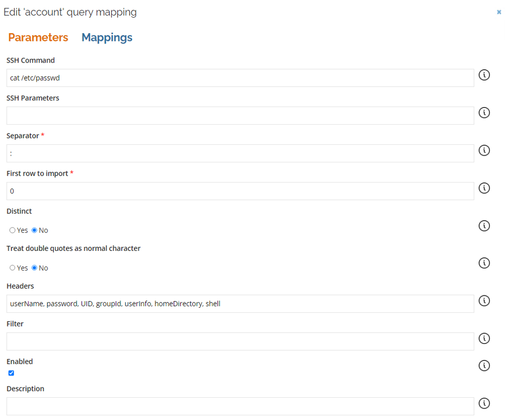Screen dimensions: 507x420
Task: Click the Distinct info icon
Action: point(484,226)
